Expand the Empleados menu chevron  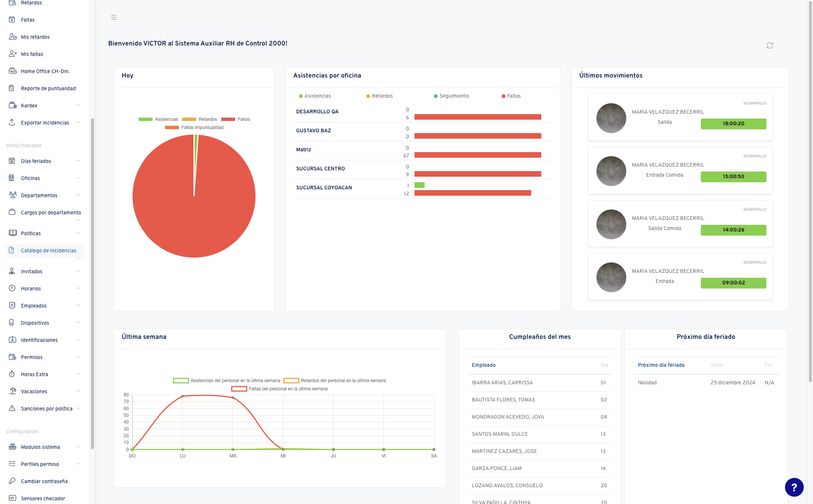(78, 305)
